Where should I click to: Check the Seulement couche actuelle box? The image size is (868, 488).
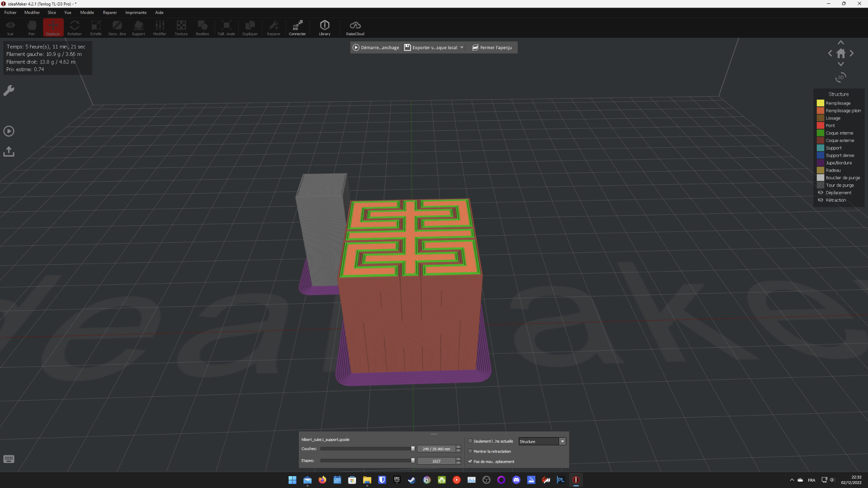[x=470, y=441]
